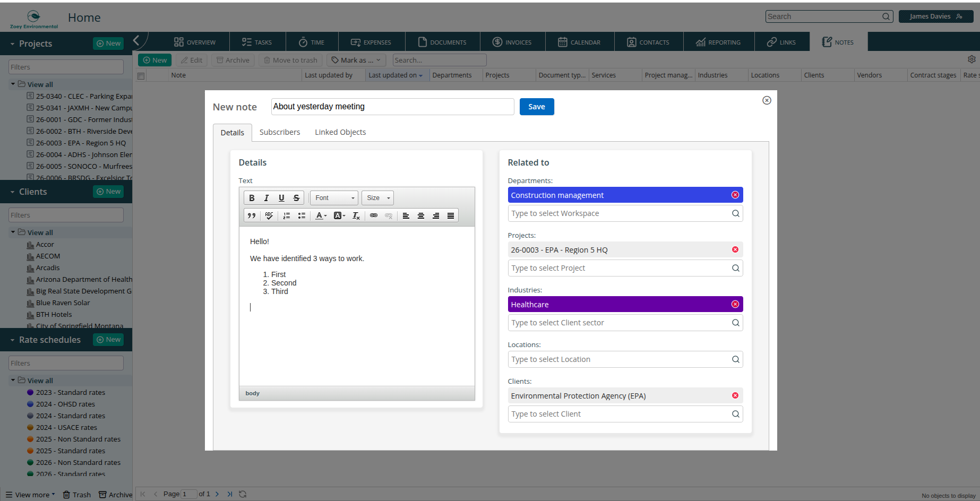The width and height of the screenshot is (980, 501).
Task: Remove the Construction management department tag
Action: coord(735,195)
